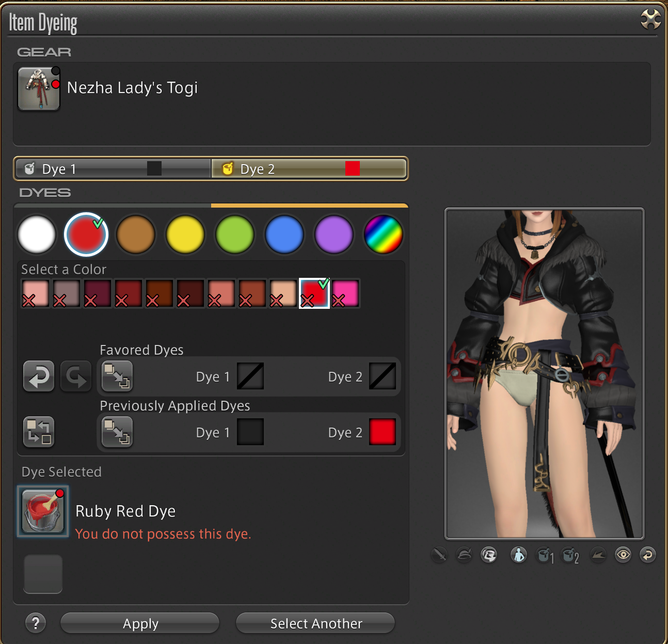668x644 pixels.
Task: Click the redo arrow button
Action: click(x=76, y=376)
